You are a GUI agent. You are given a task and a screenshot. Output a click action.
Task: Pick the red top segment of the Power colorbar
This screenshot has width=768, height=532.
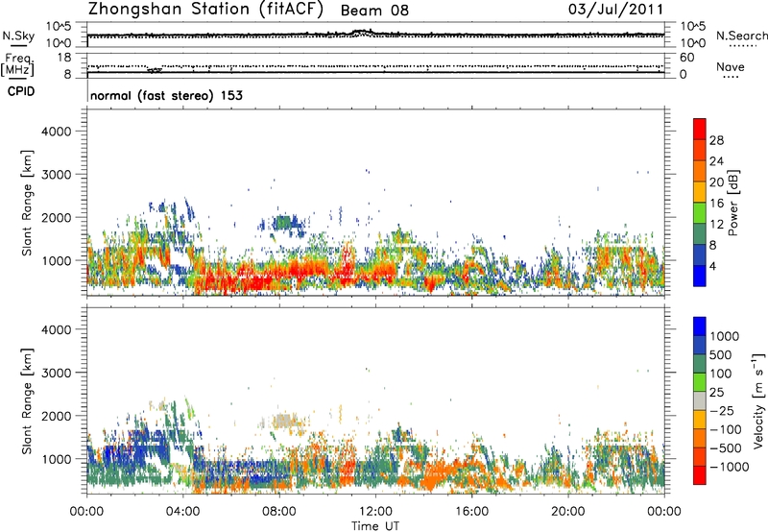coord(700,130)
